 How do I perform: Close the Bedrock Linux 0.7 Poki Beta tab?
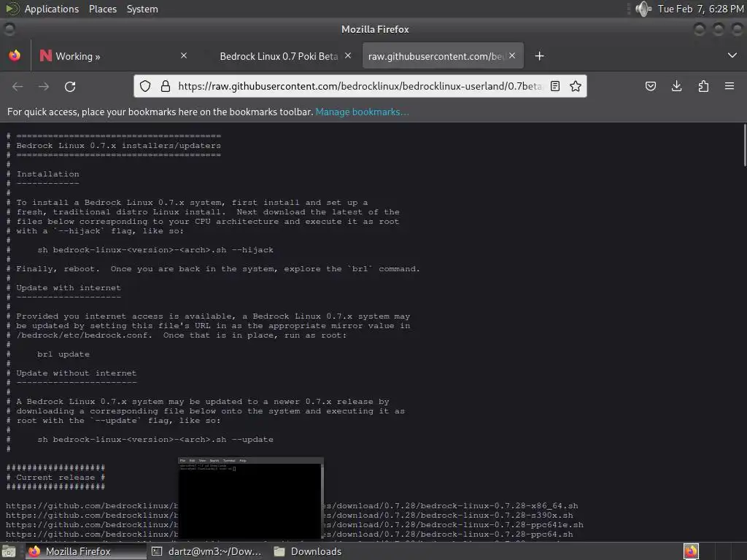[348, 55]
